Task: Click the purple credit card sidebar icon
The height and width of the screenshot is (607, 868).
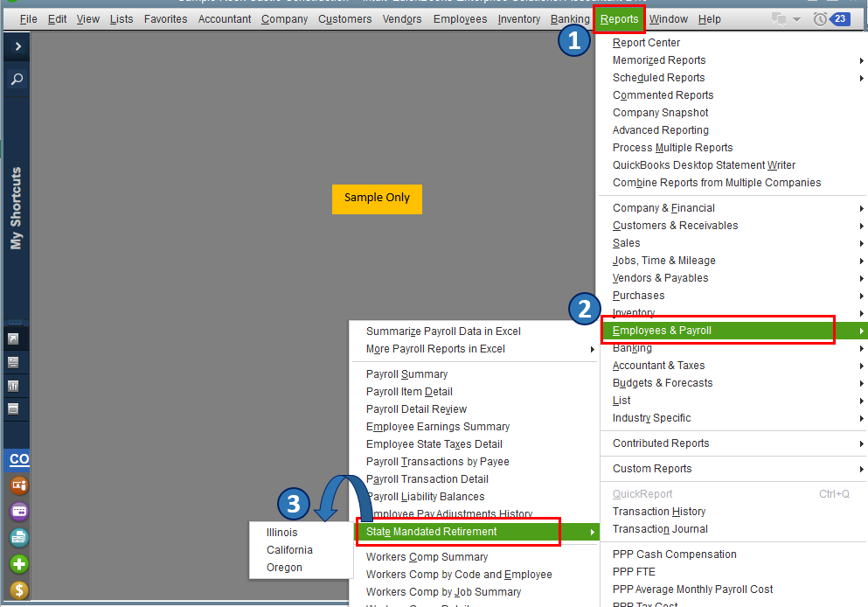Action: pyautogui.click(x=19, y=511)
